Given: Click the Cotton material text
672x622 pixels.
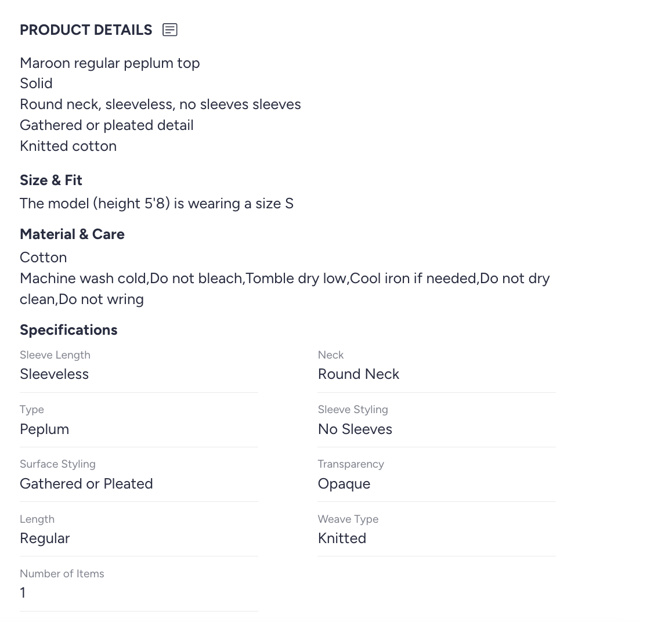Looking at the screenshot, I should tap(43, 258).
